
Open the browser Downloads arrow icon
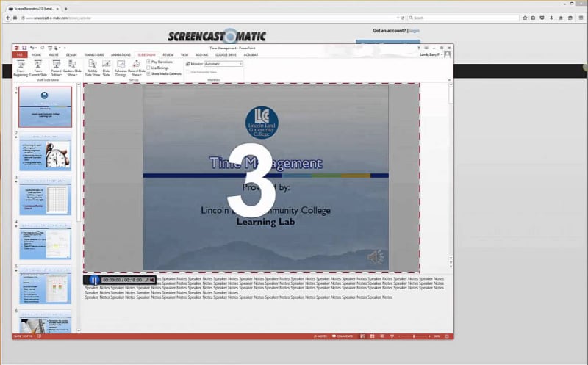552,18
